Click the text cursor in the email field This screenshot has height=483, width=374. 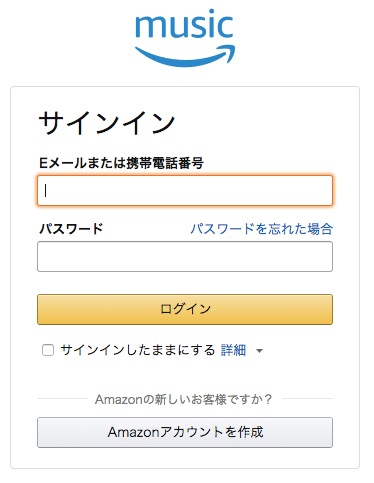pyautogui.click(x=46, y=191)
